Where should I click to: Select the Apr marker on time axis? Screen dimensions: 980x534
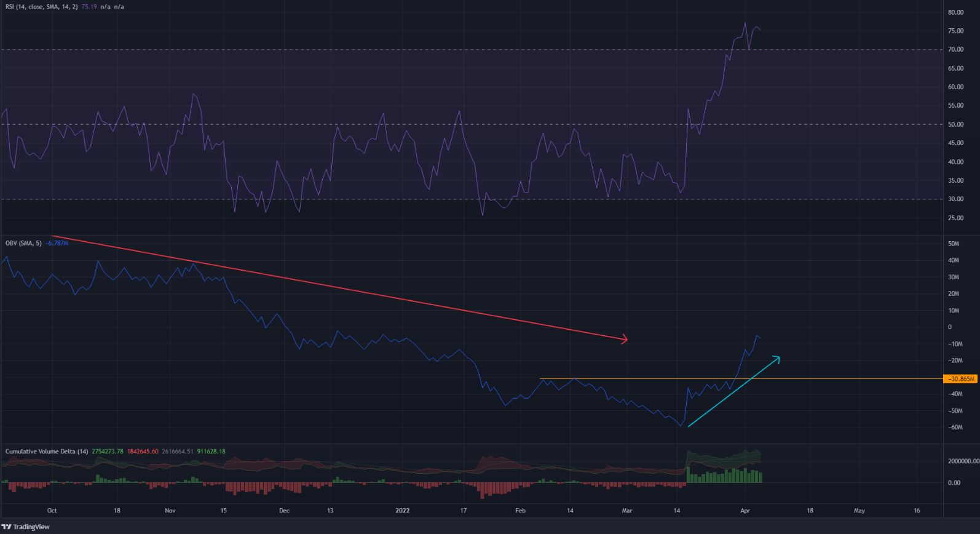click(x=745, y=511)
